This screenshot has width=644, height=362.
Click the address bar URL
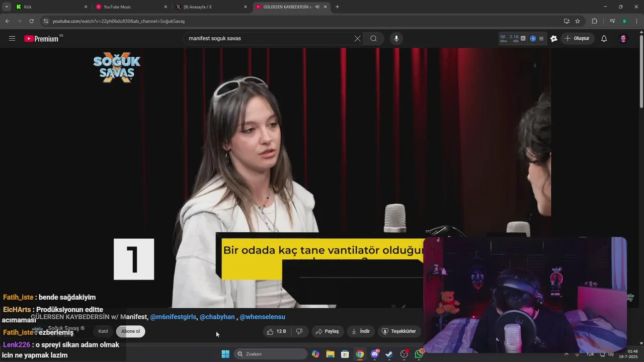pyautogui.click(x=119, y=21)
